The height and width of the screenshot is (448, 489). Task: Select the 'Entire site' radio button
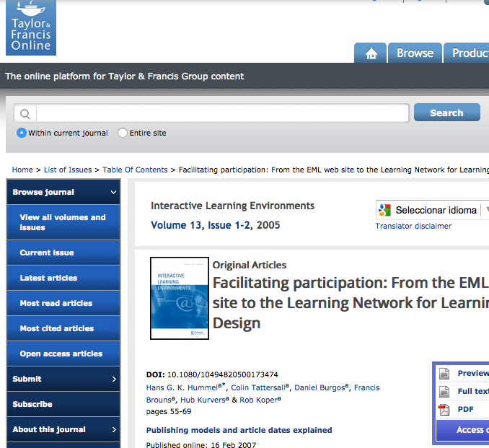click(123, 133)
